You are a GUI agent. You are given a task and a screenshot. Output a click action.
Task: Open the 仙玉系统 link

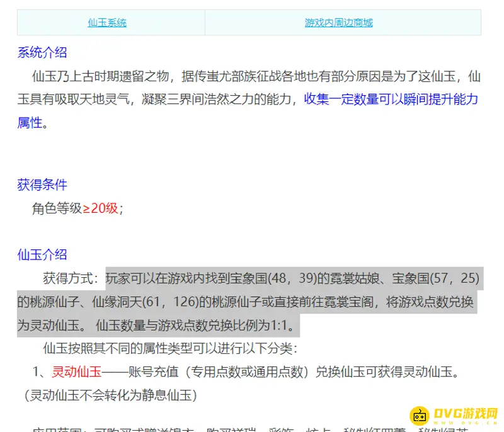pyautogui.click(x=107, y=23)
